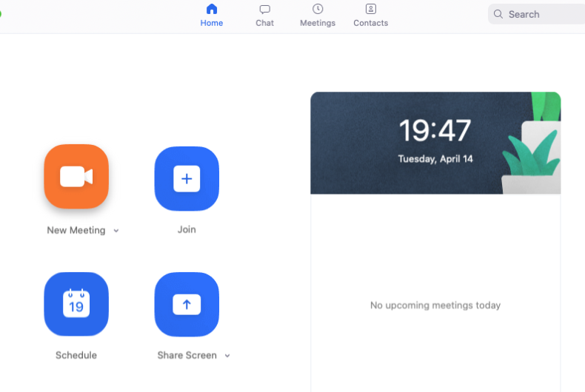Screen dimensions: 585x392
Task: Click the Schedule label text
Action: (x=76, y=355)
